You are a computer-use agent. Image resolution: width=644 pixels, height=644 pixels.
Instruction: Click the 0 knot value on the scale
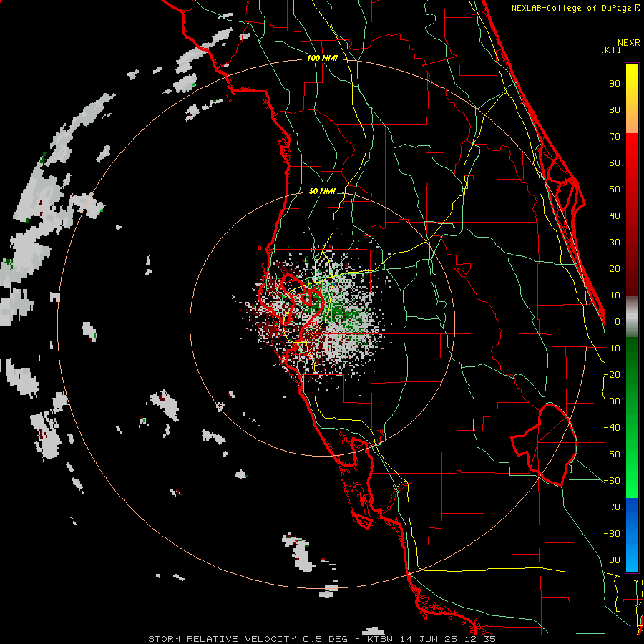[618, 321]
